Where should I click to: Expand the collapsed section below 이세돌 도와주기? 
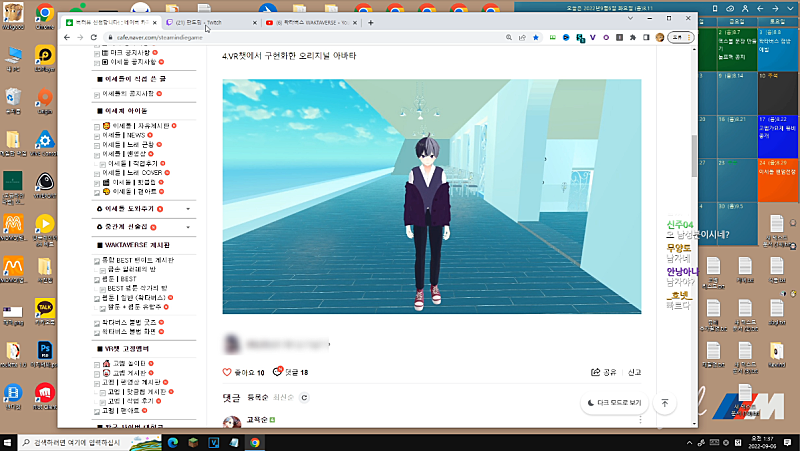point(188,227)
